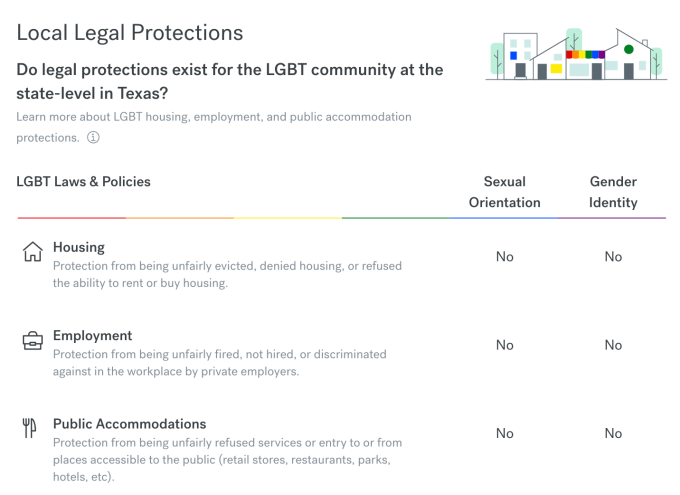Click the Public Accommodations fork-knife icon
The width and height of the screenshot is (680, 495).
[29, 429]
